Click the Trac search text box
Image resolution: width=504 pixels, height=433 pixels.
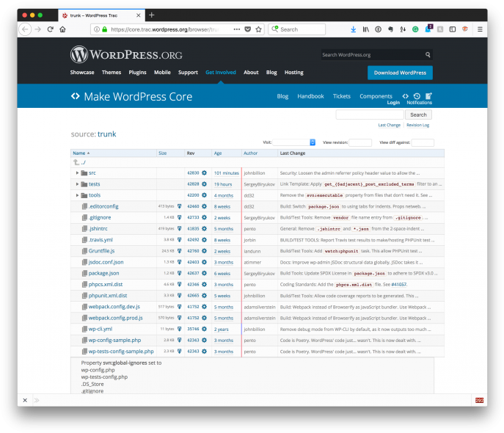click(370, 114)
